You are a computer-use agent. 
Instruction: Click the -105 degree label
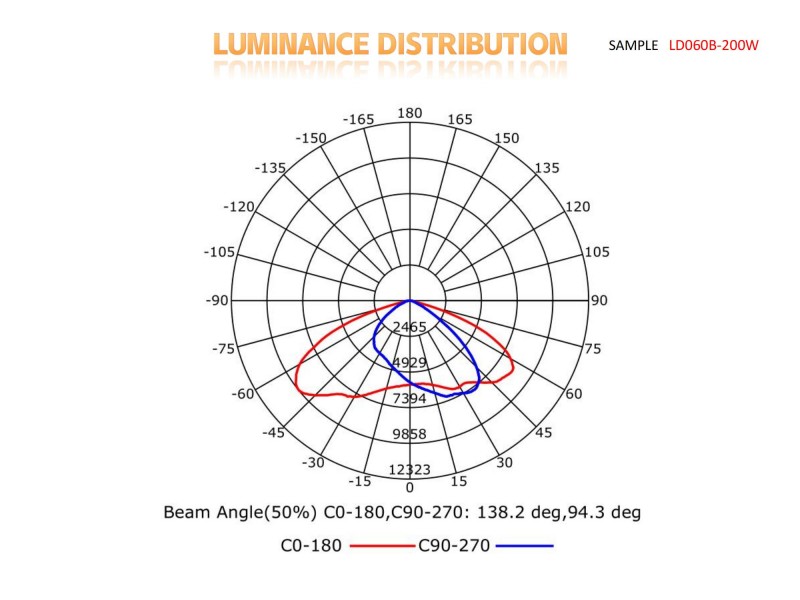click(x=219, y=252)
